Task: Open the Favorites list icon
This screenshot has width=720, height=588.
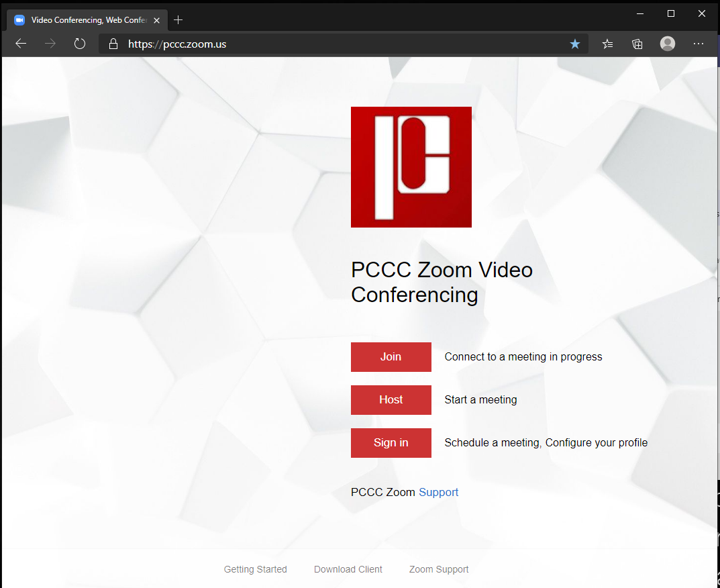Action: [607, 44]
